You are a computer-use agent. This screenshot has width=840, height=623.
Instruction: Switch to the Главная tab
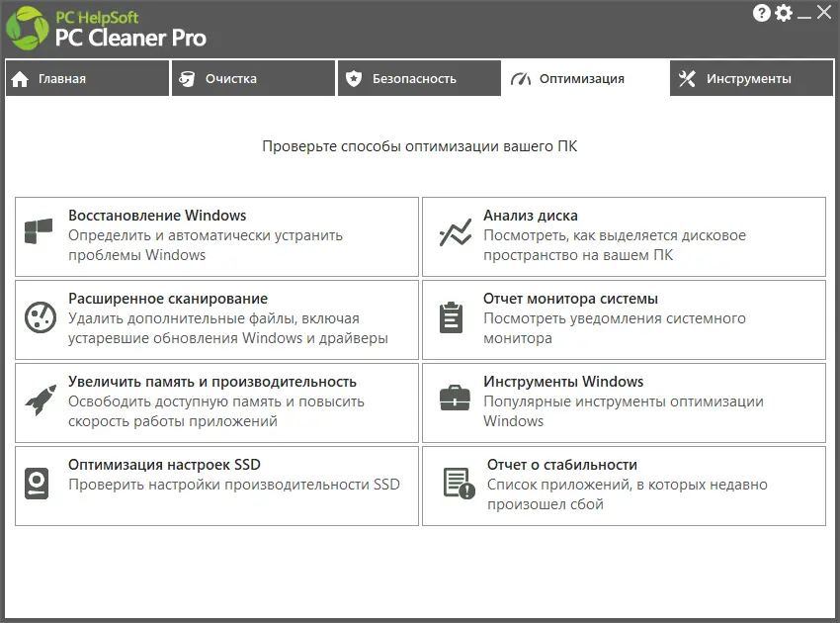86,77
